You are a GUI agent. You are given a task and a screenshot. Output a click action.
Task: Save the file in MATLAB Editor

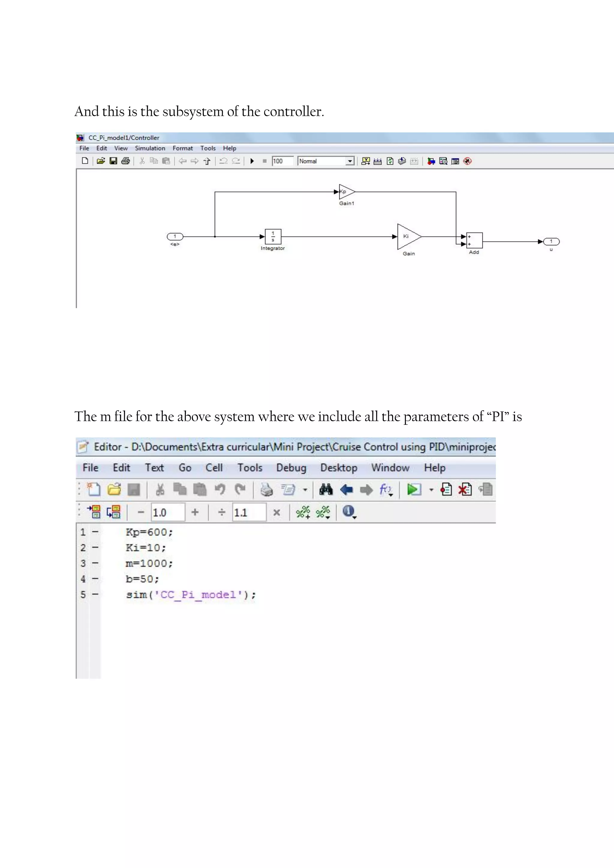click(x=134, y=489)
